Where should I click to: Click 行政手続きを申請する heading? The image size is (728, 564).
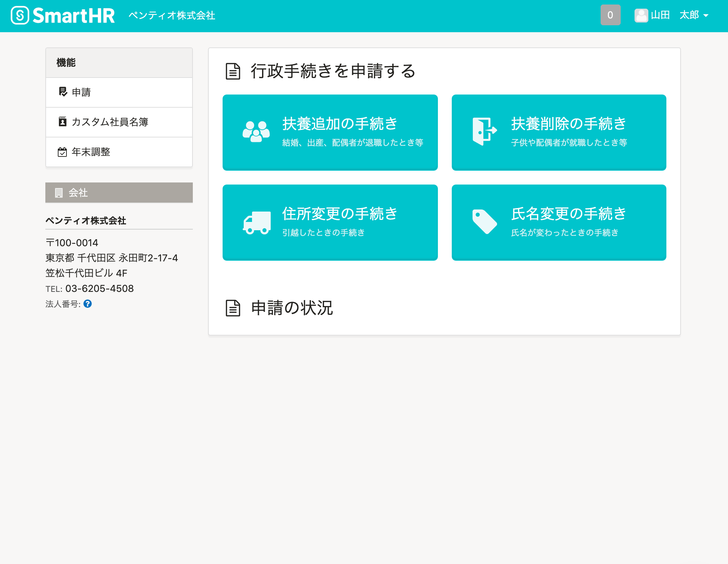333,71
